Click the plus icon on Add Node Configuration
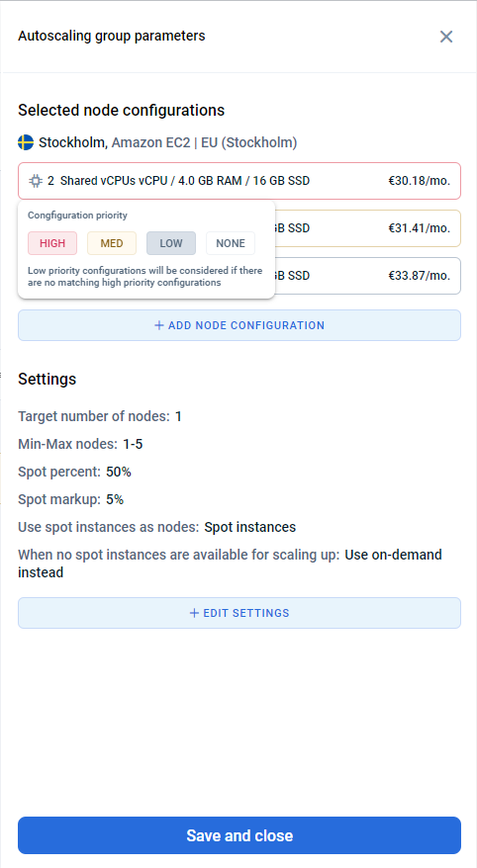 (159, 325)
